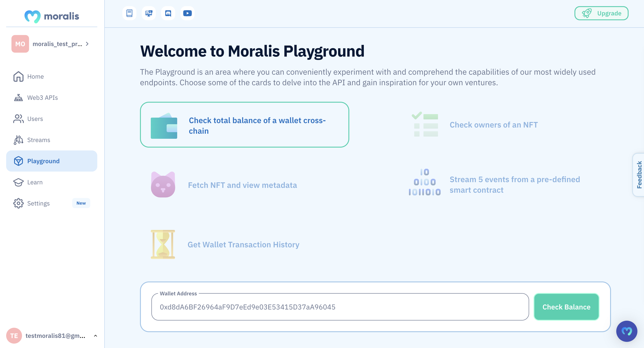Viewport: 644px width, 348px height.
Task: Click the Streams icon
Action: click(x=18, y=140)
